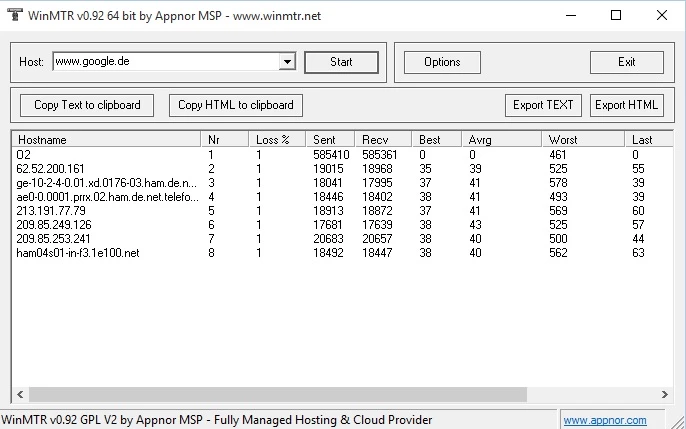Click the horizontal scrollbar right arrow
This screenshot has width=686, height=429.
point(665,394)
